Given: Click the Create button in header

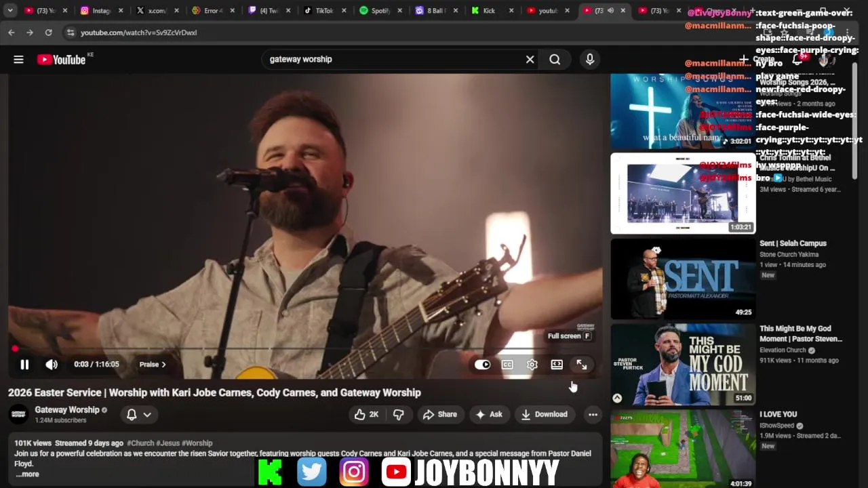Looking at the screenshot, I should pyautogui.click(x=758, y=60).
